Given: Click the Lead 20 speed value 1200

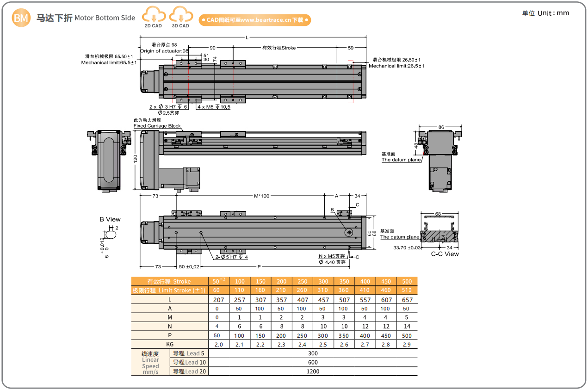Looking at the screenshot, I should 313,371.
